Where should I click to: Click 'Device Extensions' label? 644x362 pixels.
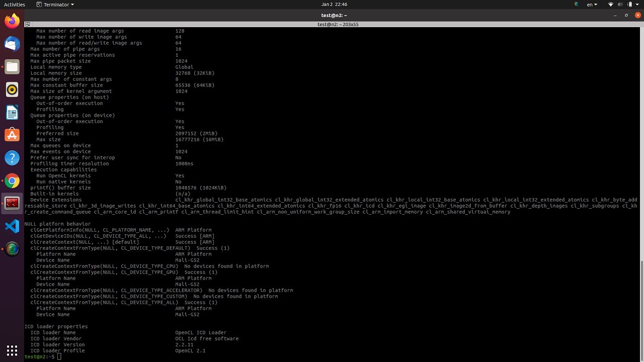(x=56, y=200)
